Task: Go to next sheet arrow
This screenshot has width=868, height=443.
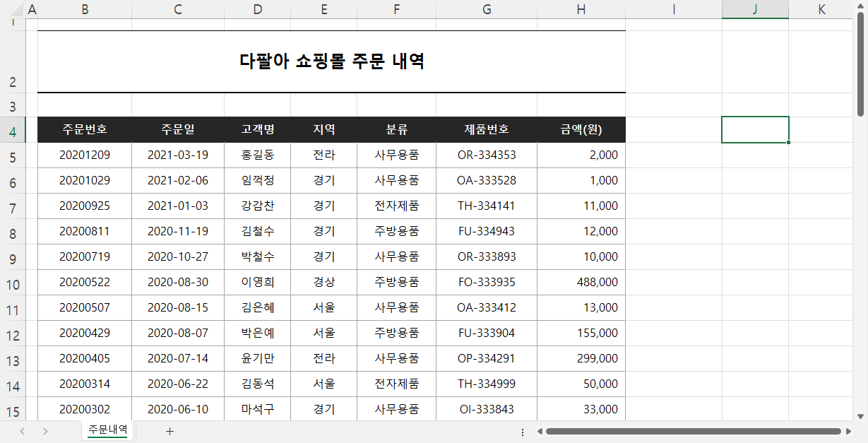Action: click(x=45, y=432)
